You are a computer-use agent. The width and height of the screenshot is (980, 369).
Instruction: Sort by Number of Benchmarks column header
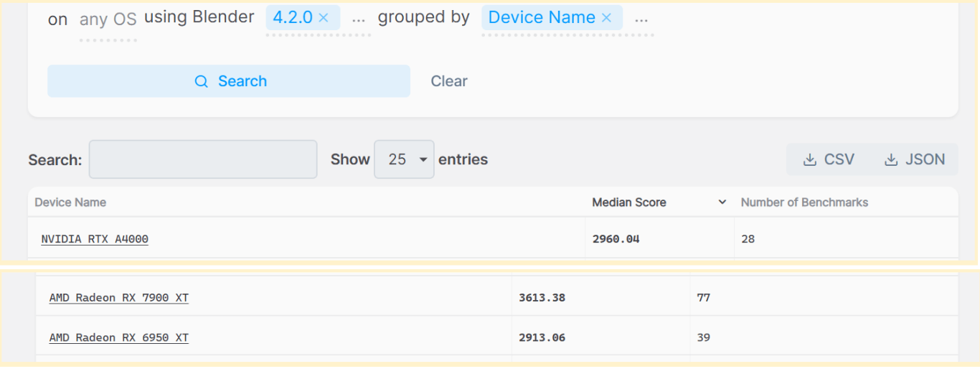(x=804, y=202)
